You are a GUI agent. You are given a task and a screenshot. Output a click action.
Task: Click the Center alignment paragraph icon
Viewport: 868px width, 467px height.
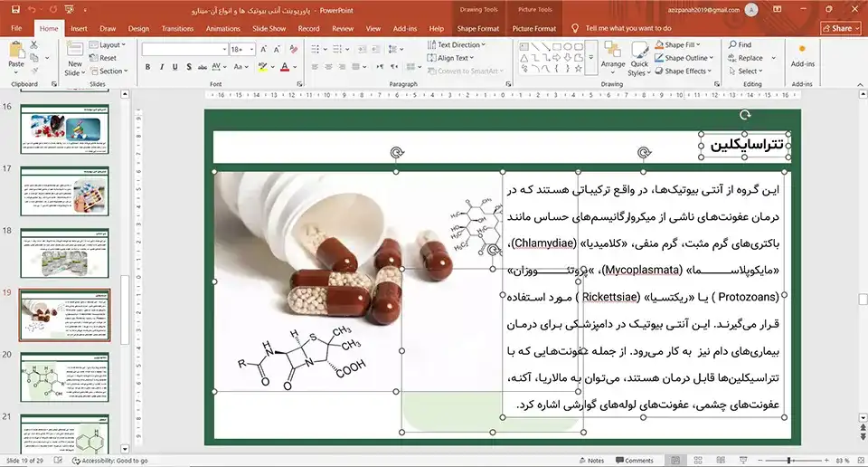329,66
